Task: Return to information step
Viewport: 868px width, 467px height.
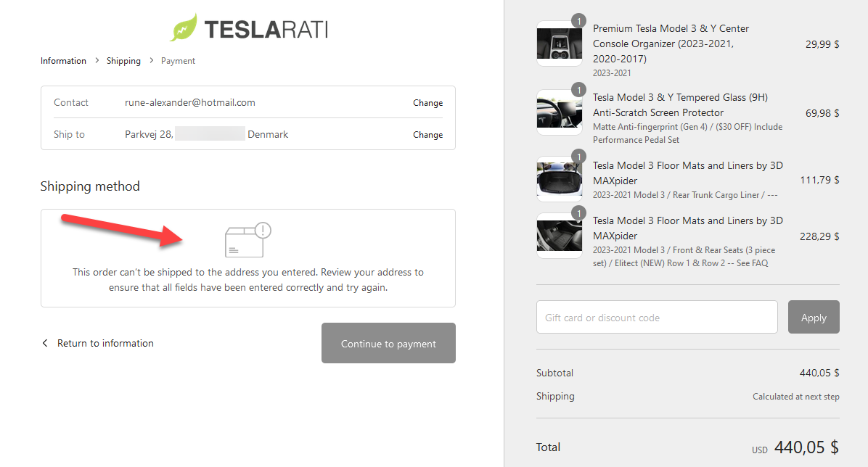Action: (x=105, y=343)
